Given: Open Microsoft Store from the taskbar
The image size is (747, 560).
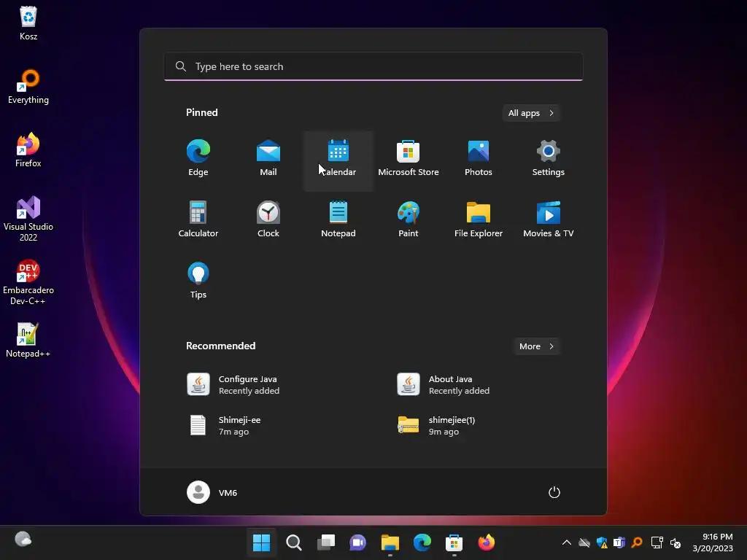Looking at the screenshot, I should tap(454, 542).
